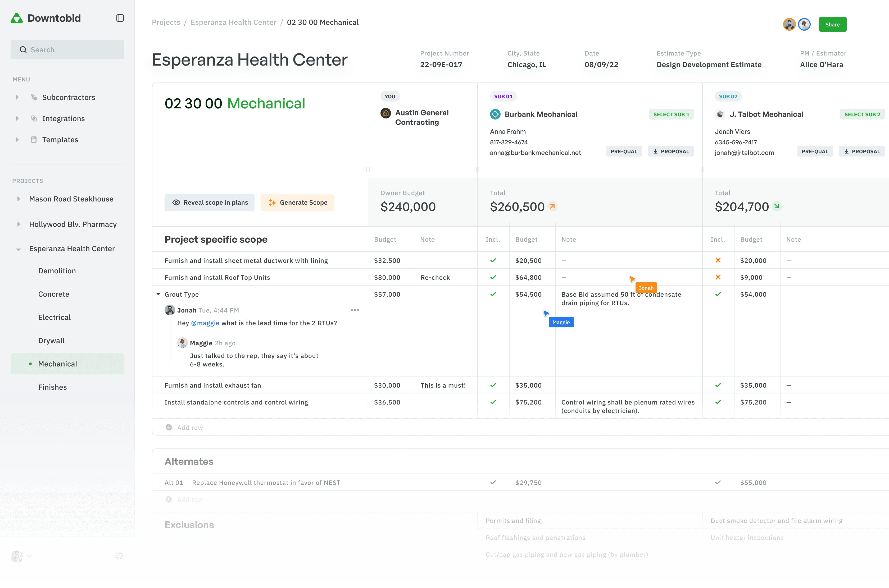Click the search magnifier icon
The image size is (889, 588).
(23, 49)
